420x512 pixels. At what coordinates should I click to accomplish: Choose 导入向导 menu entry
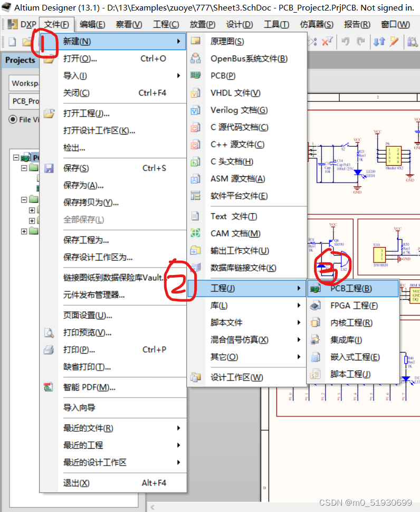113,407
